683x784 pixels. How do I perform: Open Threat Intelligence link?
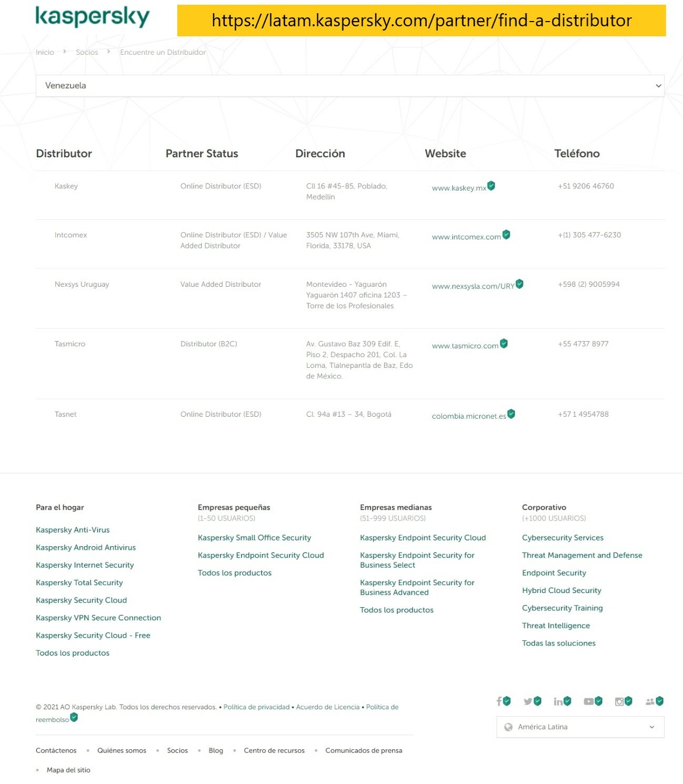tap(556, 626)
